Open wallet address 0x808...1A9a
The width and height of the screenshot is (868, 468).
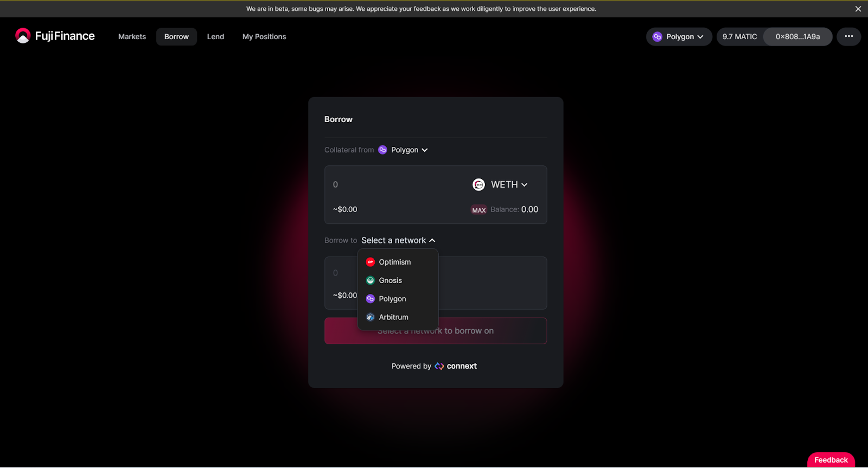pos(797,36)
